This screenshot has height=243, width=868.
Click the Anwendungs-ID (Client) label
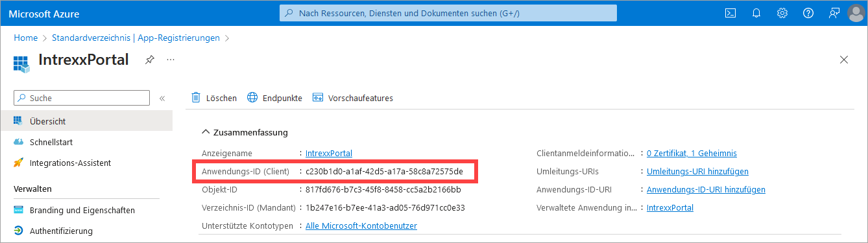coord(245,172)
